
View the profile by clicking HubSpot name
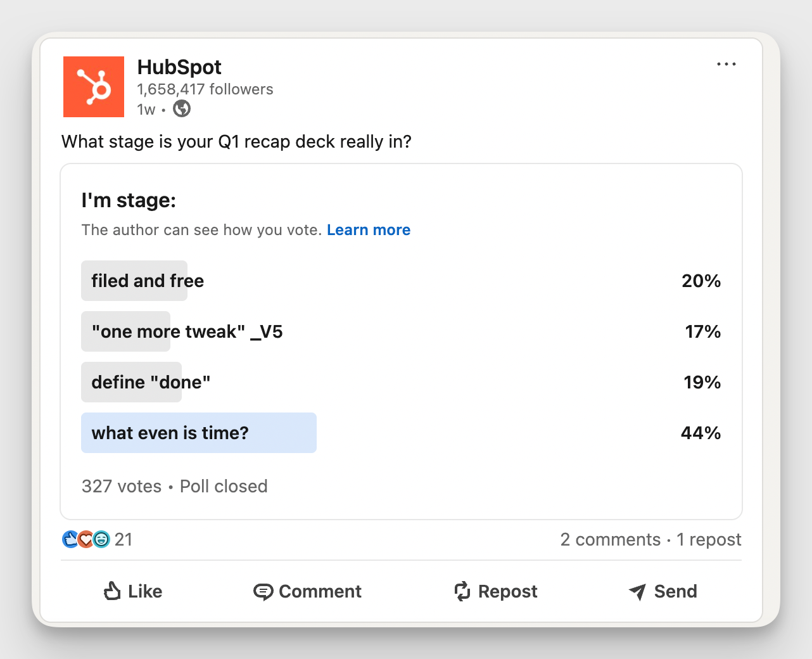pyautogui.click(x=179, y=67)
